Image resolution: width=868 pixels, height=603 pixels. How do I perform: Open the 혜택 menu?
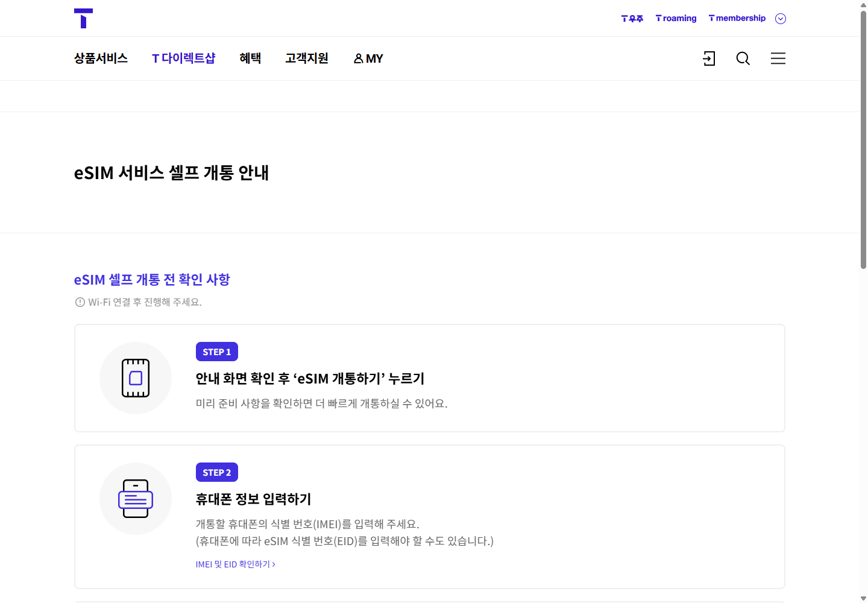(x=250, y=58)
